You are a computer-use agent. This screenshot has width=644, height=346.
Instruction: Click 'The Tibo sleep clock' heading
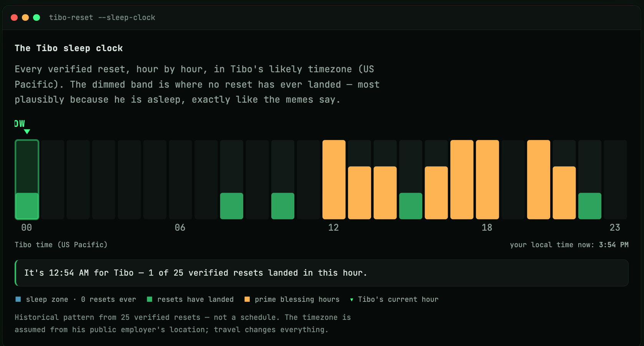pyautogui.click(x=69, y=48)
